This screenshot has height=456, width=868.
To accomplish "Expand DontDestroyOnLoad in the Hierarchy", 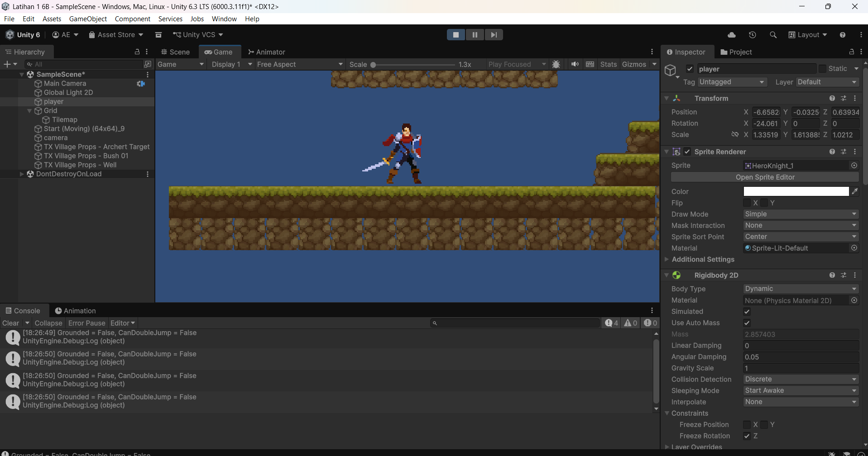I will point(22,174).
